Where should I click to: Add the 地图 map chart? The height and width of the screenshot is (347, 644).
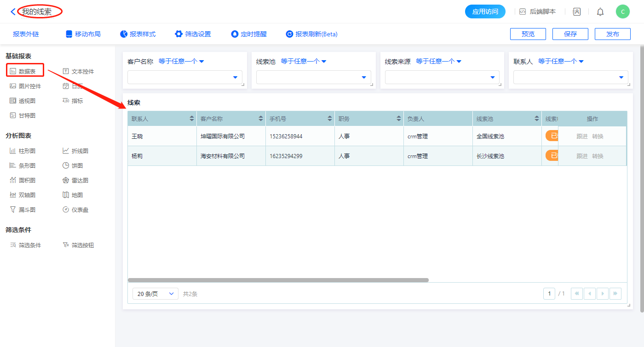click(66, 195)
